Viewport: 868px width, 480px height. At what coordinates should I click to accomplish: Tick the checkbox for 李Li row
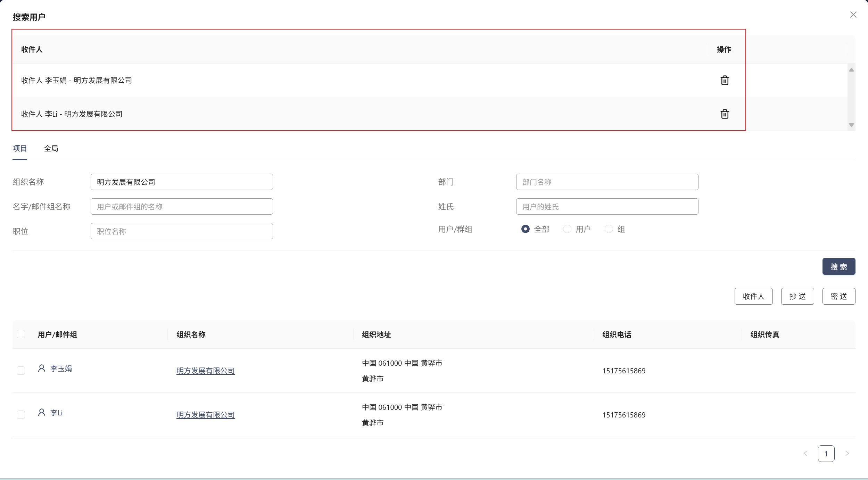(x=21, y=415)
